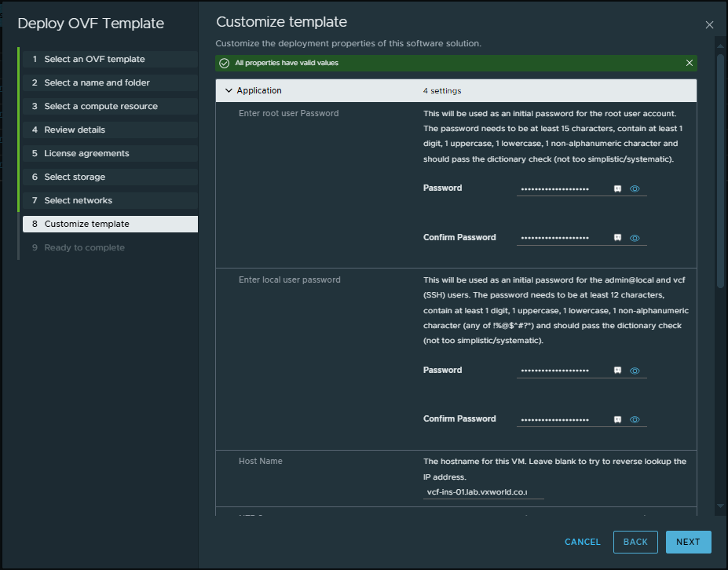Toggle visibility of local user Password
The image size is (728, 570).
coord(635,371)
